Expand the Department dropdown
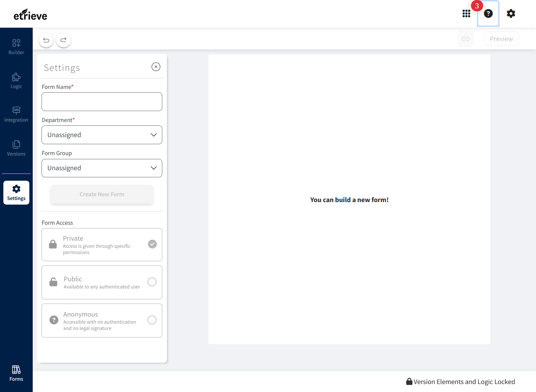Image resolution: width=536 pixels, height=392 pixels. [101, 135]
